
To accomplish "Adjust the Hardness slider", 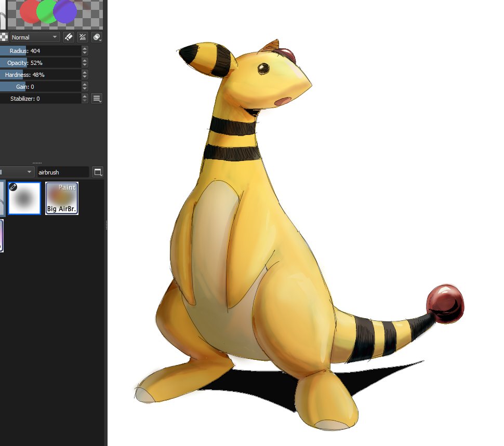I will coord(41,74).
